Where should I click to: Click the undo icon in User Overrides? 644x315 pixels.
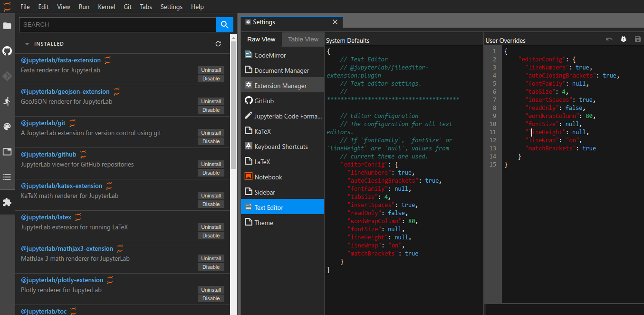609,39
